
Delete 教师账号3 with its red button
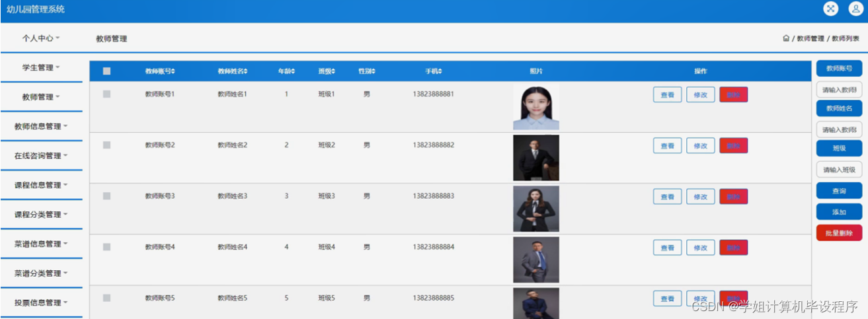pyautogui.click(x=734, y=197)
